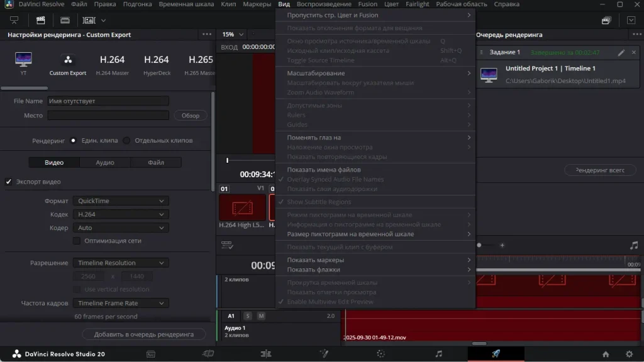This screenshot has height=362, width=644.
Task: Switch to the Аудио tab
Action: [105, 163]
